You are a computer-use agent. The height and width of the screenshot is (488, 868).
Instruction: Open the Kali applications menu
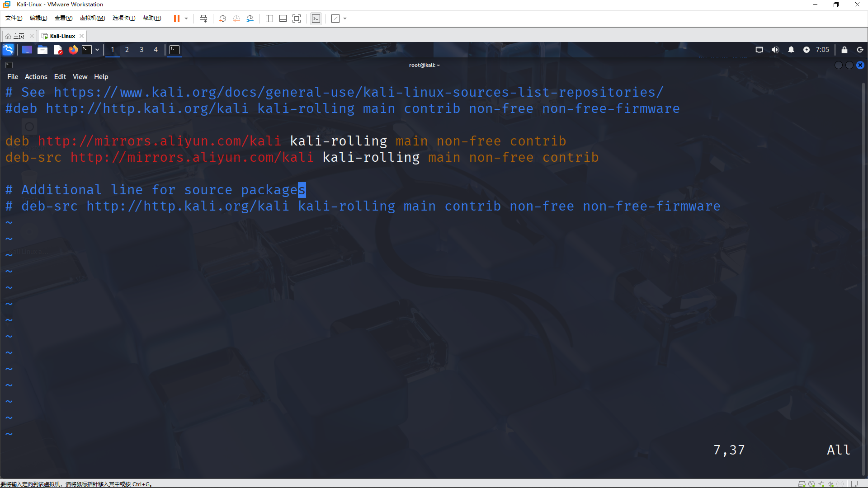coord(8,50)
